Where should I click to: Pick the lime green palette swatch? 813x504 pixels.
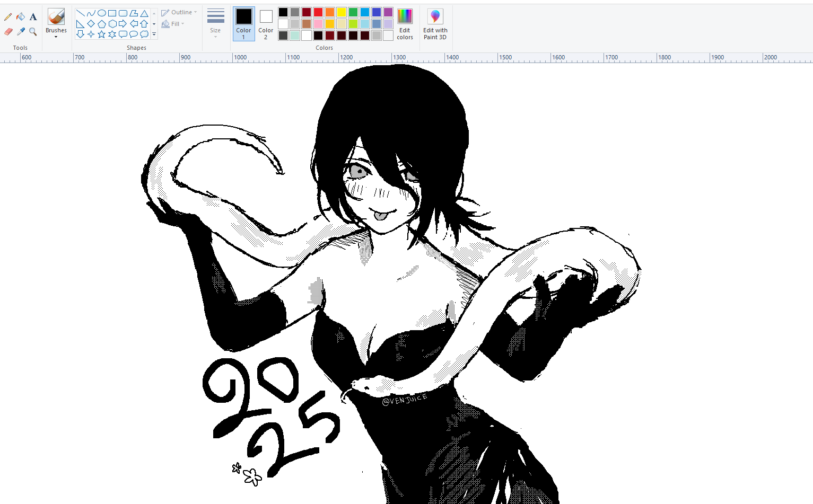(x=353, y=24)
